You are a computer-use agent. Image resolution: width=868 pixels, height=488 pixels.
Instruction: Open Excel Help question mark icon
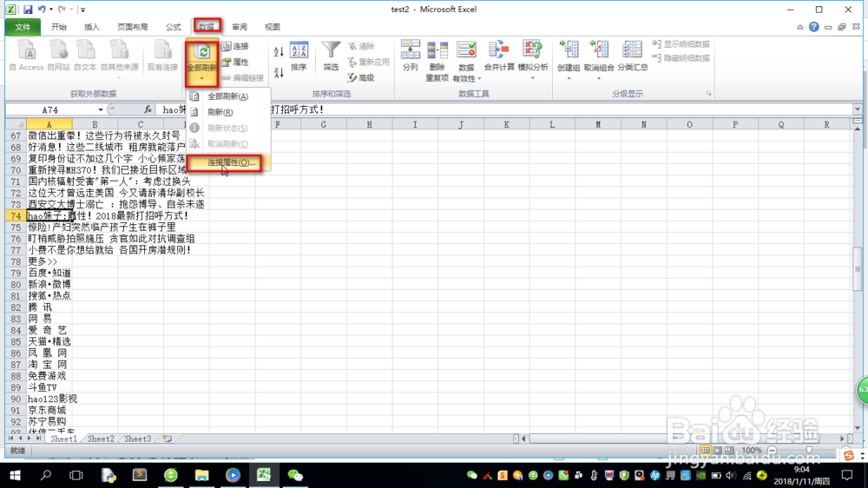tap(814, 27)
